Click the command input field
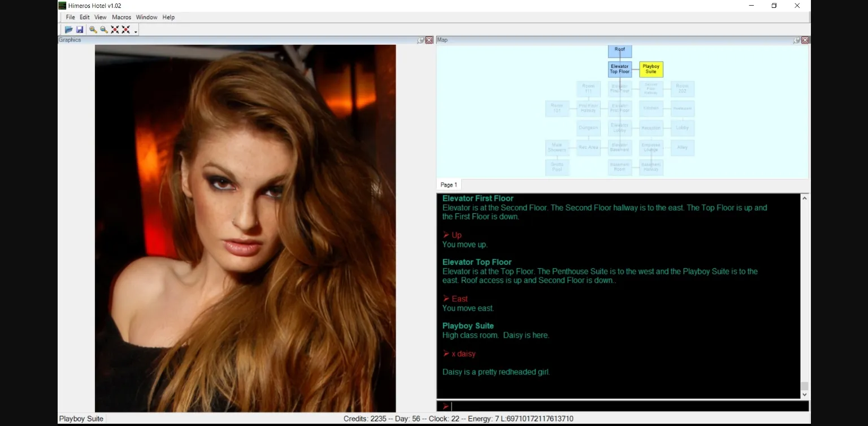 pos(627,406)
